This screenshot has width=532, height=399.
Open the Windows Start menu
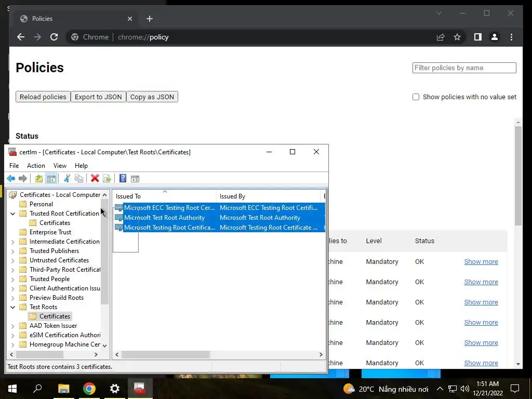click(12, 389)
